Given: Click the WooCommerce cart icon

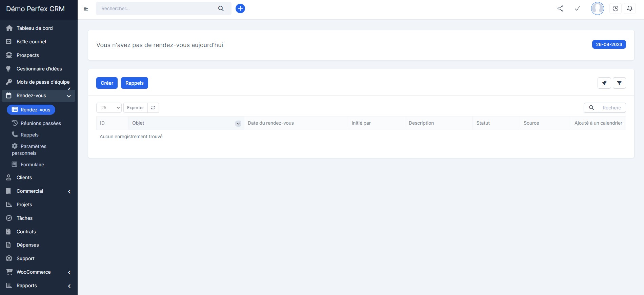Looking at the screenshot, I should click(x=9, y=272).
